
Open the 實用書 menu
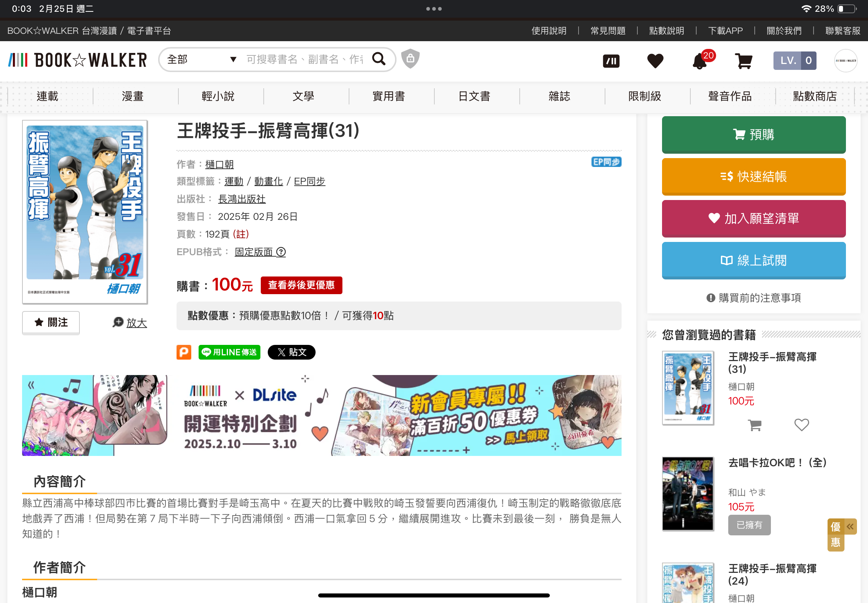388,96
